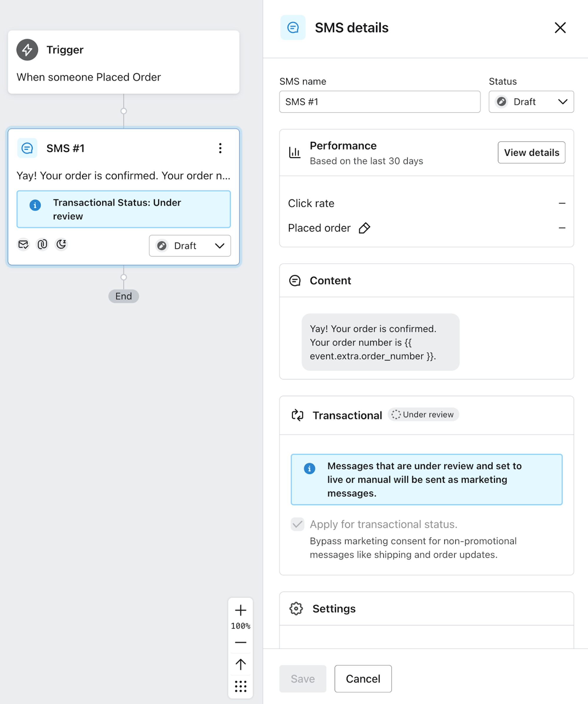Expand the Draft dropdown on SMS #1 node
The width and height of the screenshot is (588, 704).
pyautogui.click(x=219, y=245)
